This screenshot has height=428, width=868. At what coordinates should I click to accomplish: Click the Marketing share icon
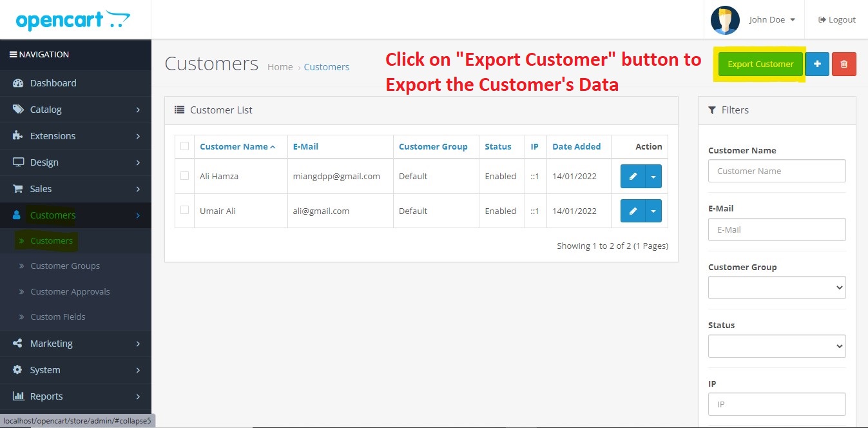pos(18,344)
